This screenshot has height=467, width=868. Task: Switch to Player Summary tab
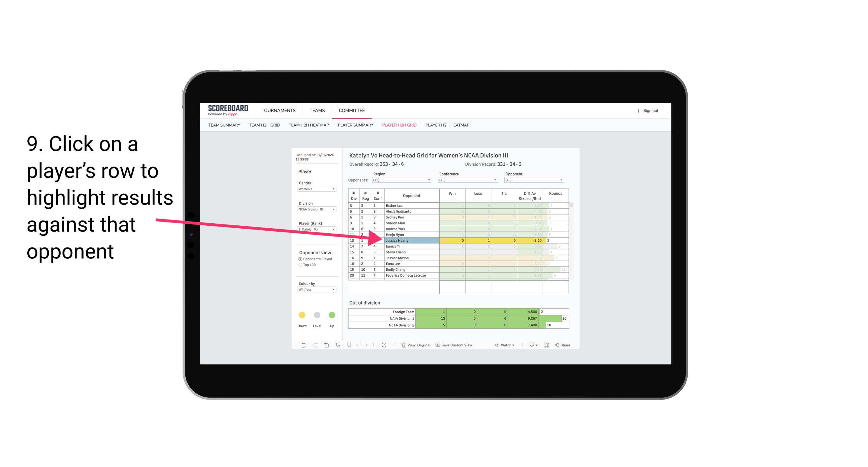click(x=355, y=125)
